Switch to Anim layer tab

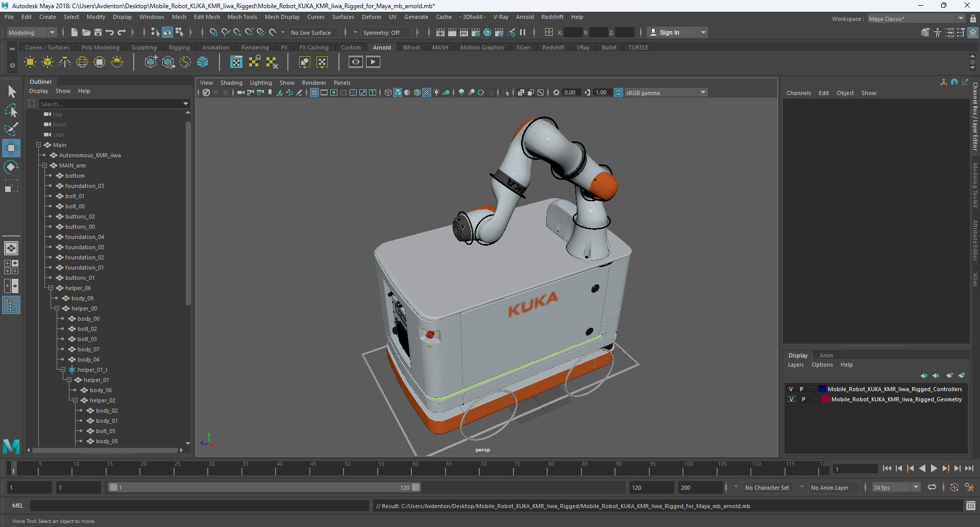click(826, 355)
